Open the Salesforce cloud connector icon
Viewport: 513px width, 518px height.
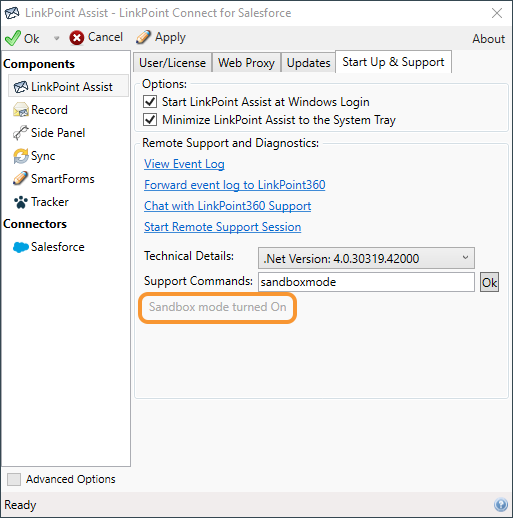[21, 247]
